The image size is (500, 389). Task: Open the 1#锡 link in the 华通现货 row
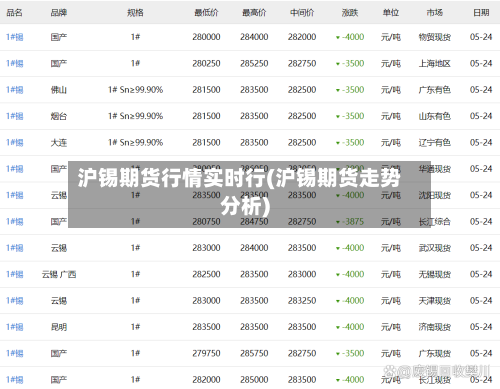pos(15,169)
